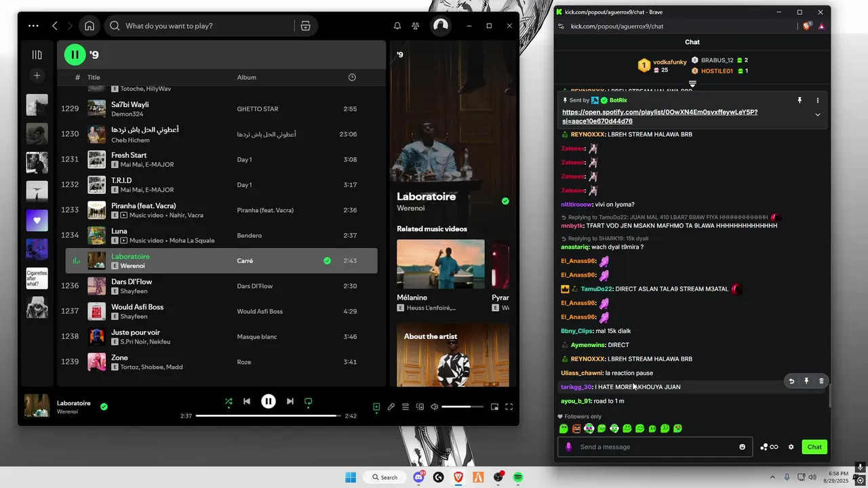The width and height of the screenshot is (868, 488).
Task: Toggle Now Playing view
Action: tap(376, 407)
